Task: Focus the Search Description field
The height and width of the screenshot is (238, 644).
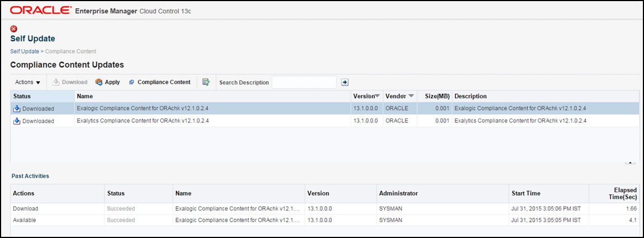Action: pyautogui.click(x=304, y=82)
